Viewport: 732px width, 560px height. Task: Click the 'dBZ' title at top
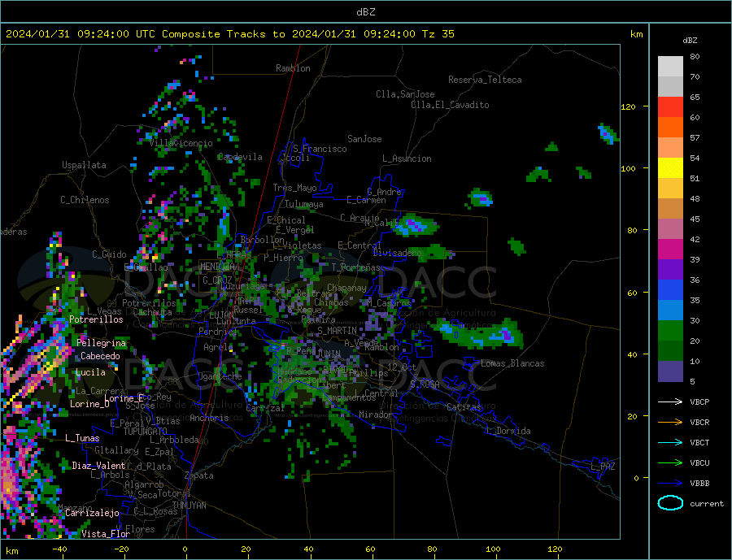pos(365,12)
